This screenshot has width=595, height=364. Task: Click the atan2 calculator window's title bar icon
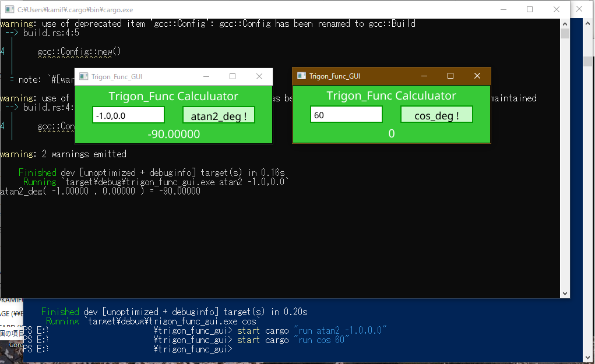tap(83, 77)
